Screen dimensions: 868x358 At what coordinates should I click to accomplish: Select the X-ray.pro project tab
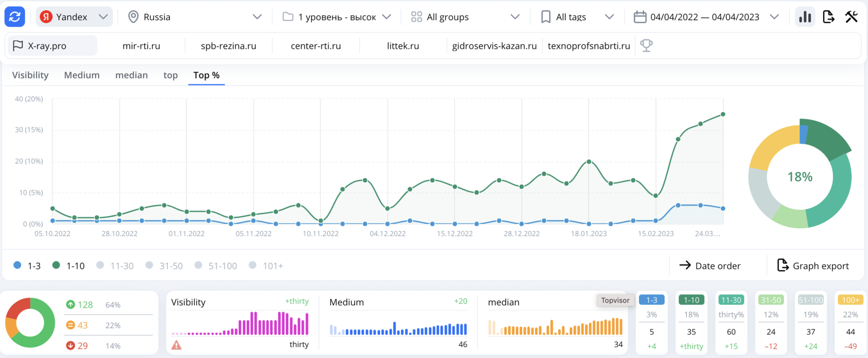tap(51, 46)
